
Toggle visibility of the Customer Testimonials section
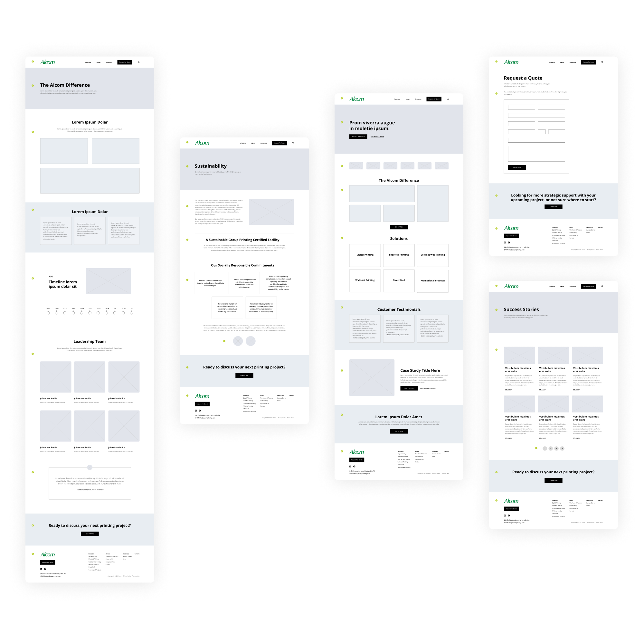coord(341,307)
